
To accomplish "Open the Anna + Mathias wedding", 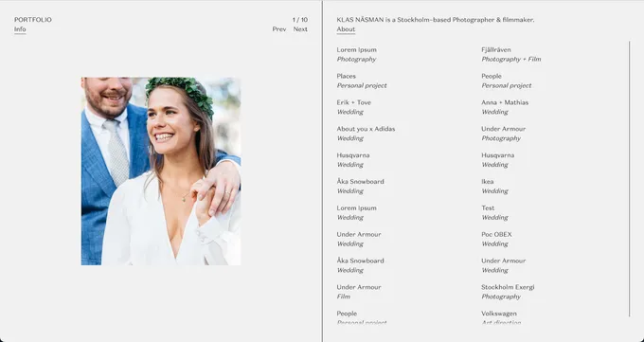I will point(505,107).
